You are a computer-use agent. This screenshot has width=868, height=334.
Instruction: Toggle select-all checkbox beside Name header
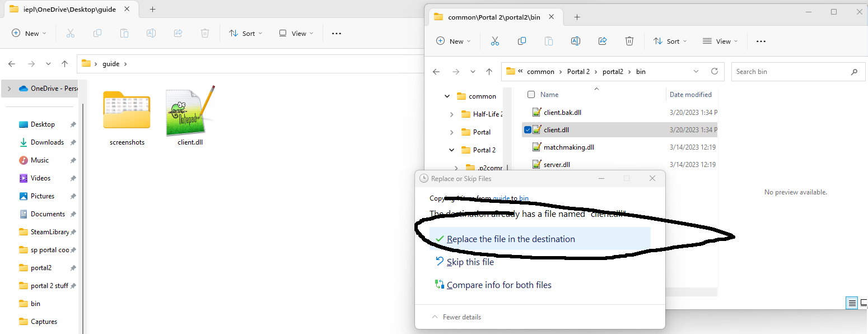click(531, 95)
